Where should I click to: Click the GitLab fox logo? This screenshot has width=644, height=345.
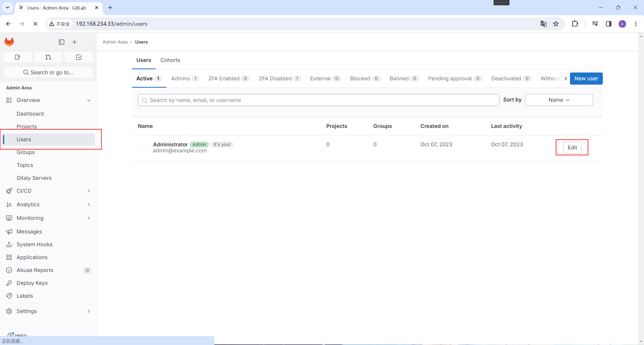coord(9,42)
